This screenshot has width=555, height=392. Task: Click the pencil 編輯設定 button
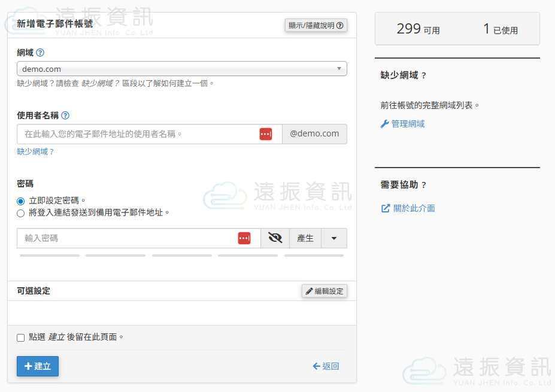pyautogui.click(x=324, y=291)
